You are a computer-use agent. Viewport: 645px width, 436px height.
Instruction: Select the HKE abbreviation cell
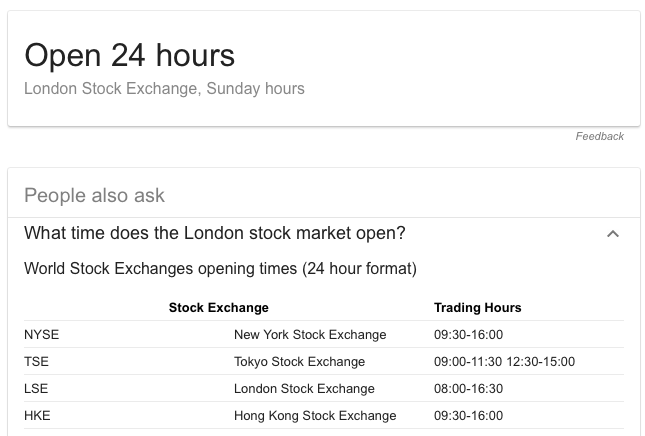click(37, 415)
